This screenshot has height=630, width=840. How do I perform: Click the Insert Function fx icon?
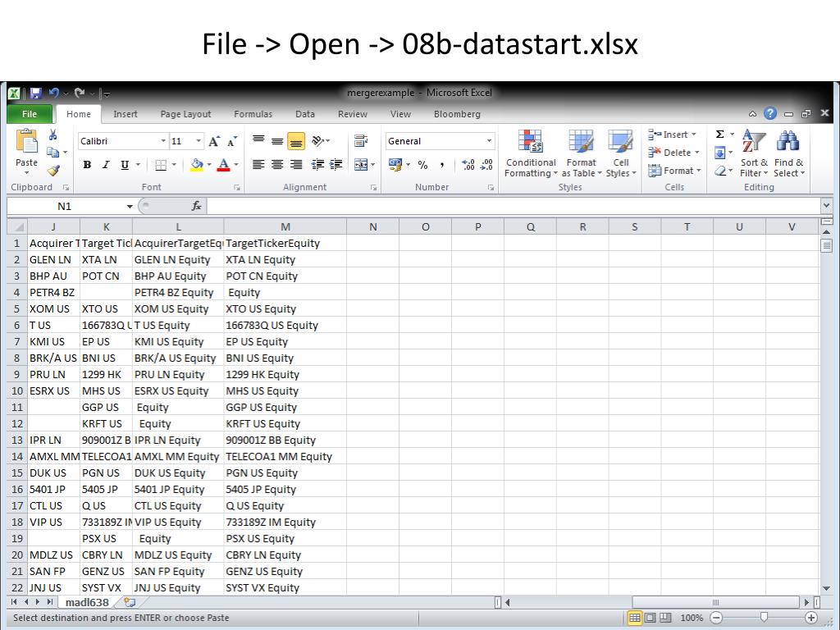(x=197, y=206)
